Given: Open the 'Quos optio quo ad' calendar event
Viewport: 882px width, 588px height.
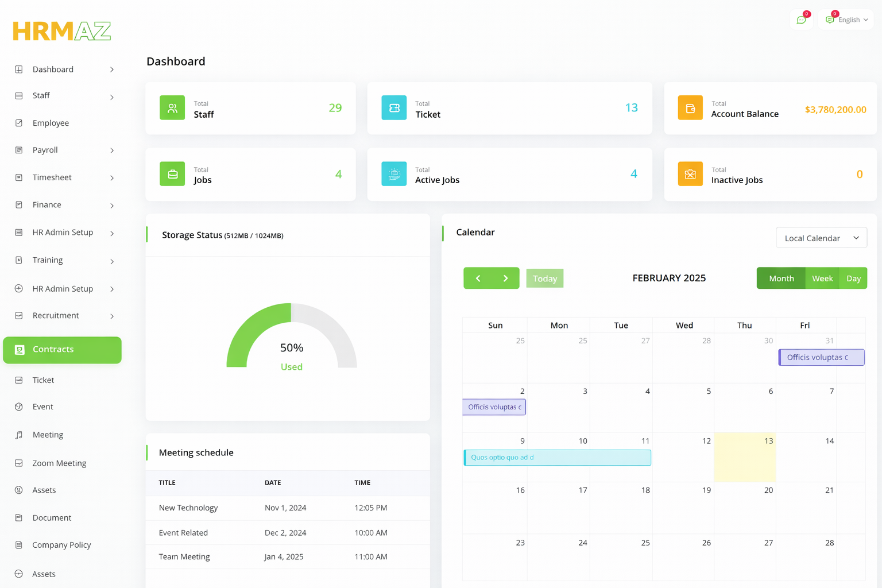Looking at the screenshot, I should click(557, 458).
